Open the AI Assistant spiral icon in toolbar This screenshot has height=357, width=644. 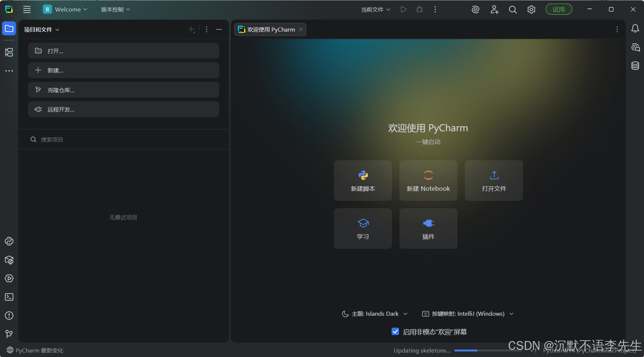point(475,10)
